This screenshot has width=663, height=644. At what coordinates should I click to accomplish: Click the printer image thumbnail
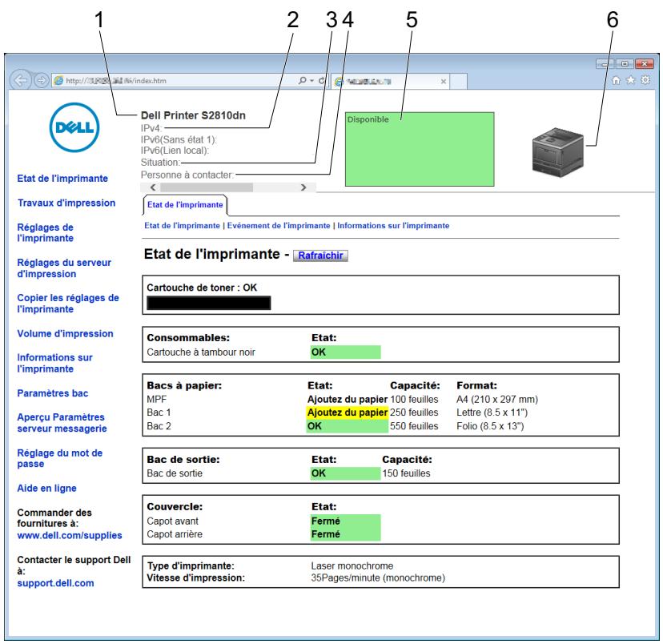point(557,152)
